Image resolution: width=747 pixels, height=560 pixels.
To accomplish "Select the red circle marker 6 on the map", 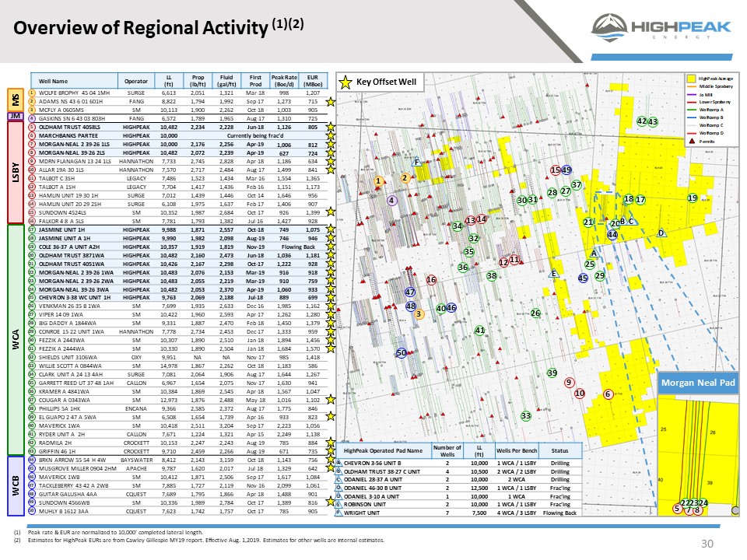I will 608,394.
